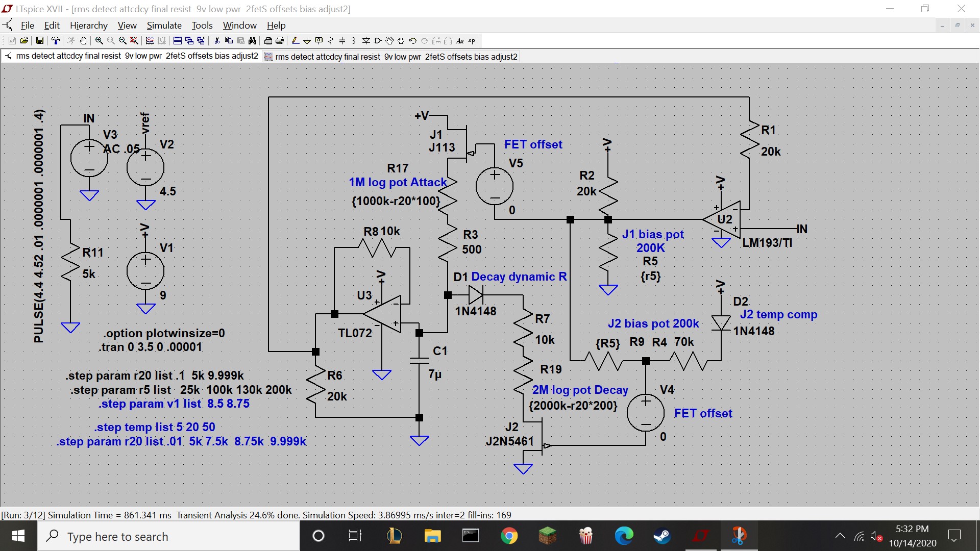Open the Tools menu
This screenshot has width=980, height=551.
pos(202,26)
